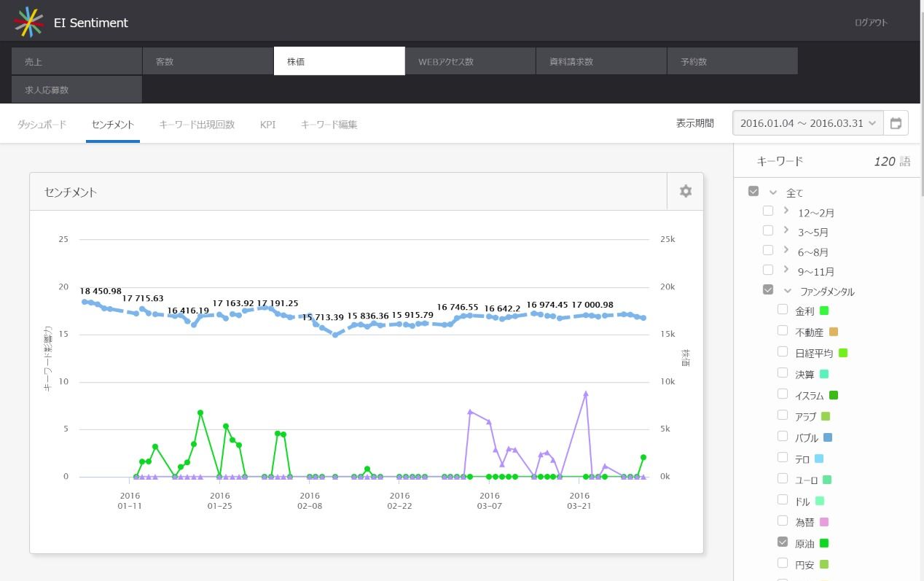
Task: Open the キーワード出現回数 sub-tab
Action: (197, 124)
